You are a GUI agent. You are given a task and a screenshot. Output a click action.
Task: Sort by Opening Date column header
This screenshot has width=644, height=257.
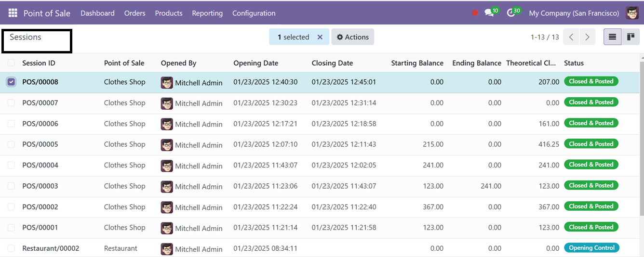(255, 63)
